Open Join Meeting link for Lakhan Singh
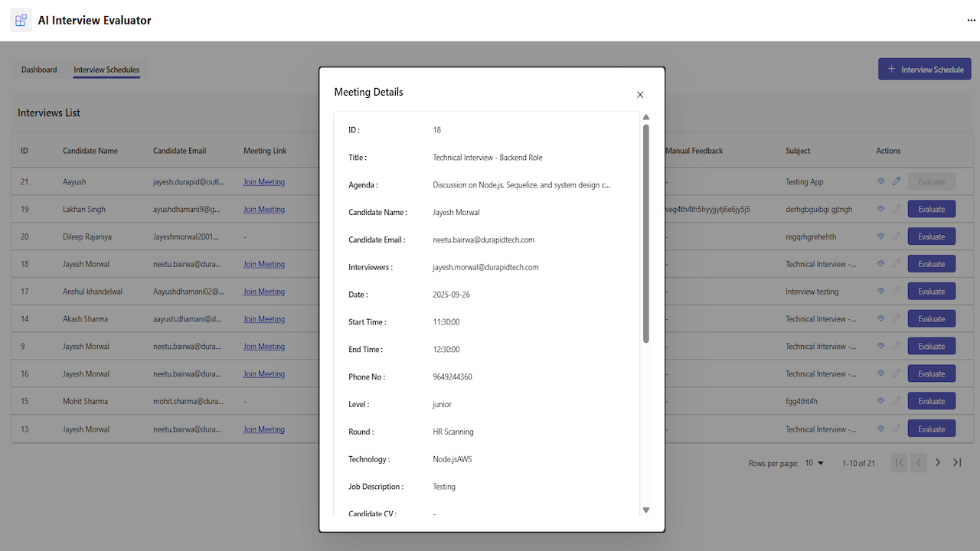 pyautogui.click(x=264, y=210)
